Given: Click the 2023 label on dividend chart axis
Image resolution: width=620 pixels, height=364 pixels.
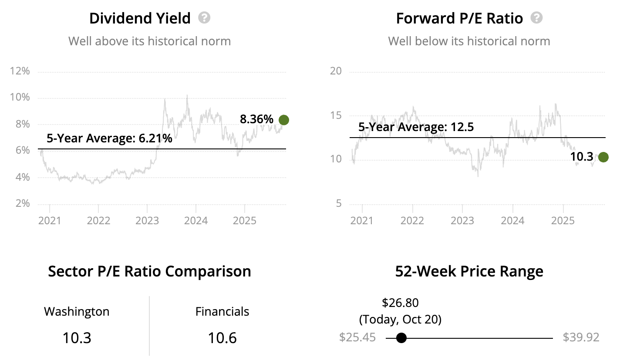Looking at the screenshot, I should [147, 220].
